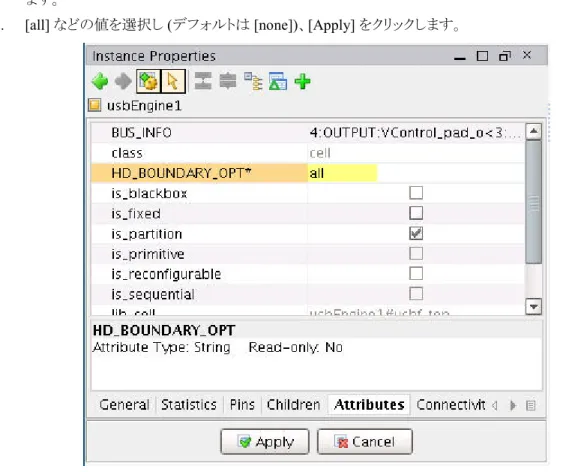
Task: Select the is_primitive attribute label
Action: (148, 254)
